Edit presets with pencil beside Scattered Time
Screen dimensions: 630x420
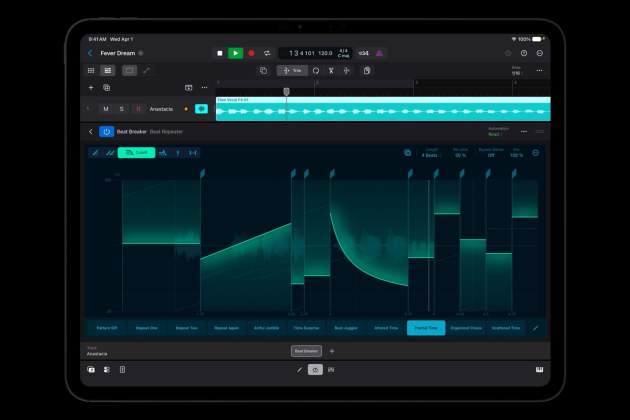pyautogui.click(x=535, y=328)
